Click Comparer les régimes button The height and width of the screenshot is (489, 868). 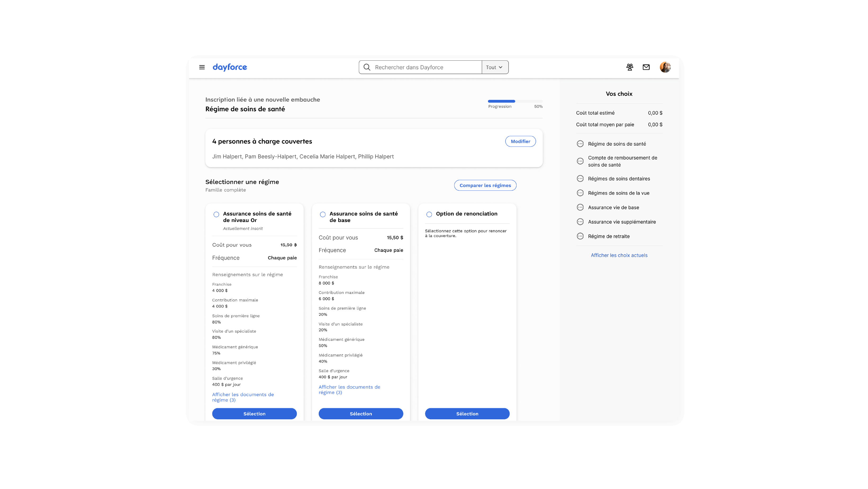485,185
